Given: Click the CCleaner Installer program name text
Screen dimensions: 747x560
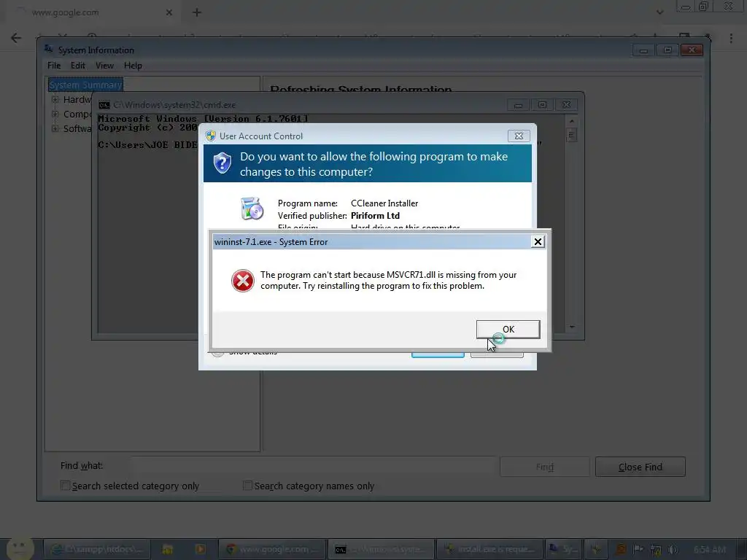Looking at the screenshot, I should tap(384, 203).
